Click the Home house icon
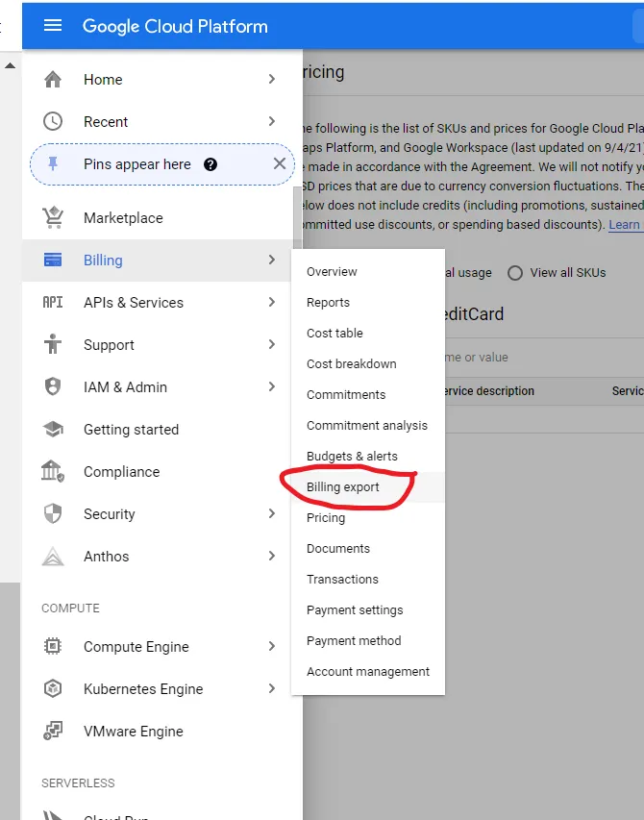The height and width of the screenshot is (820, 644). 53,80
